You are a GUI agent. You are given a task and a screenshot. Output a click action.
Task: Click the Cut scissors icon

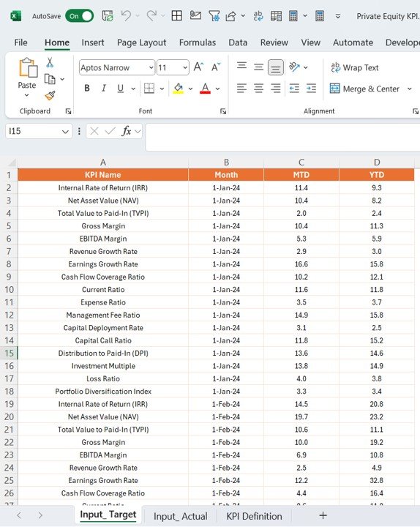tap(50, 62)
